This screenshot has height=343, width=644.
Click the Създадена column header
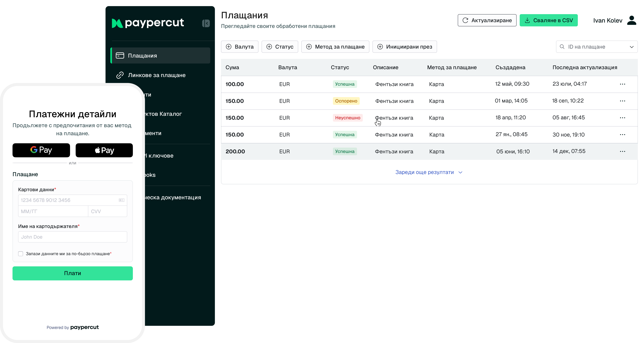click(x=510, y=67)
